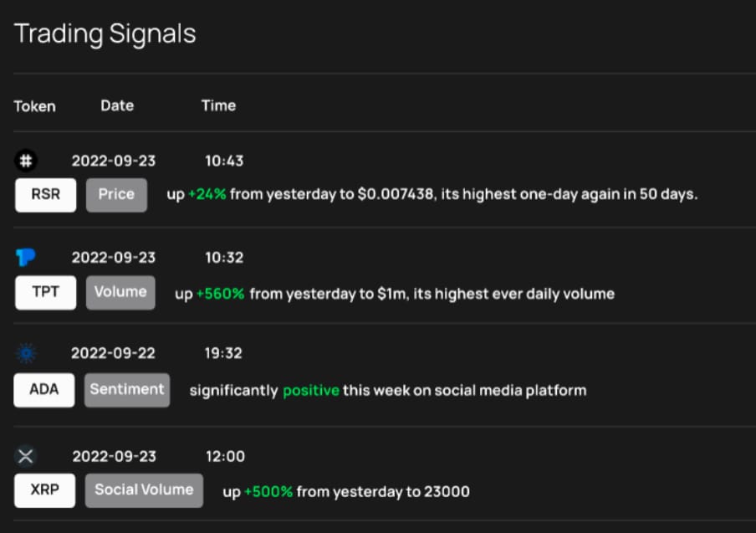
Task: Click the ADA Cardano logo icon
Action: point(26,354)
